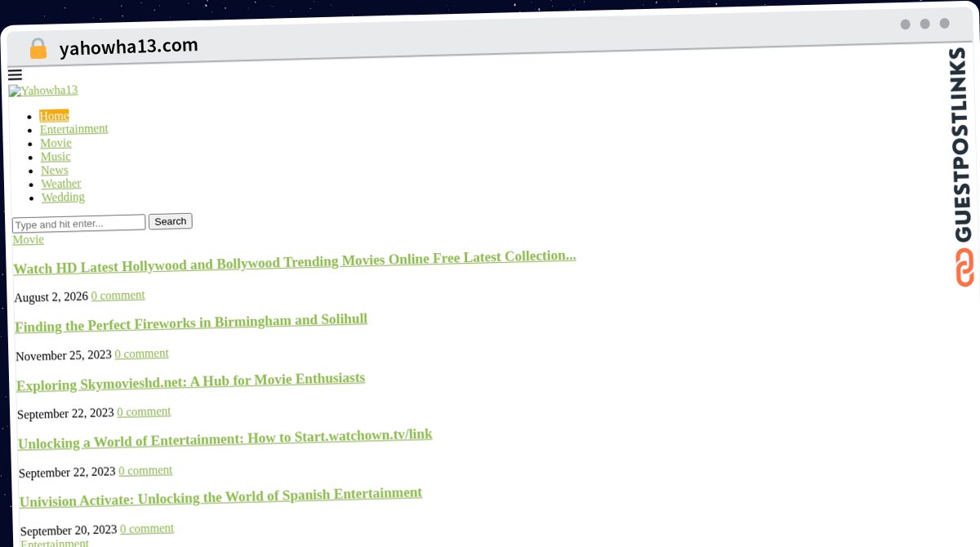Click the 'September 20, 2023' date text
980x547 pixels.
[69, 530]
